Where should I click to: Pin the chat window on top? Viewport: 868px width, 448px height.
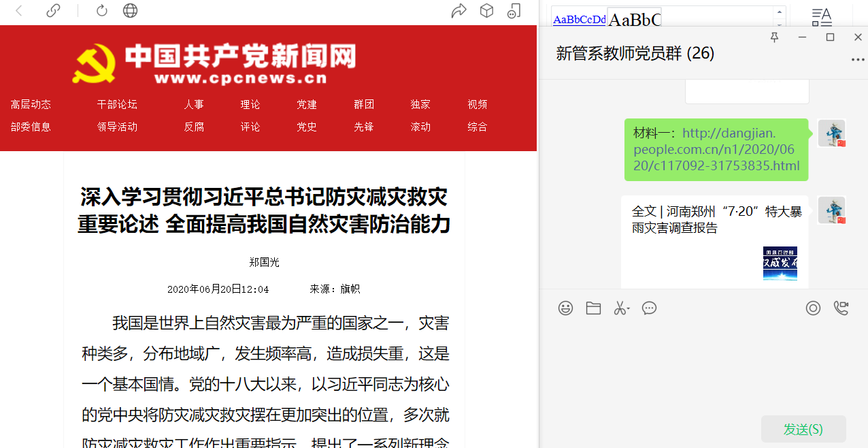(774, 37)
